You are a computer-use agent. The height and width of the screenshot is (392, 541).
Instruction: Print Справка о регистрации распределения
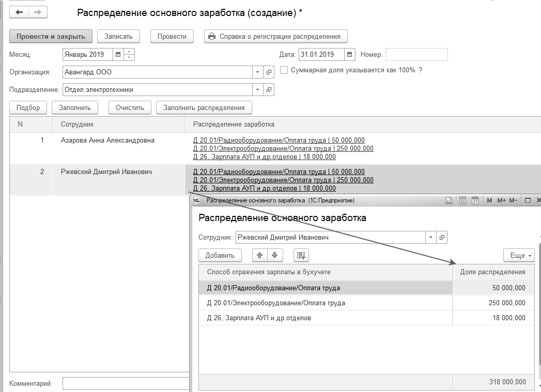(276, 36)
